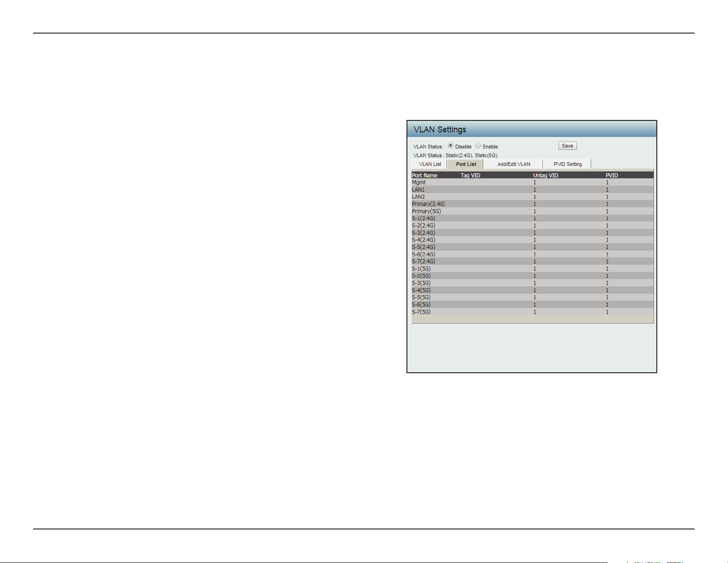Select the Primary(2.4G) port row
The width and height of the screenshot is (728, 563).
point(532,204)
